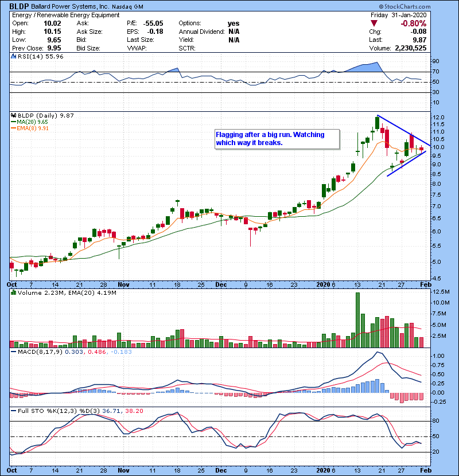Click the BLDP (Daily) candlestick legend icon

[x=13, y=115]
